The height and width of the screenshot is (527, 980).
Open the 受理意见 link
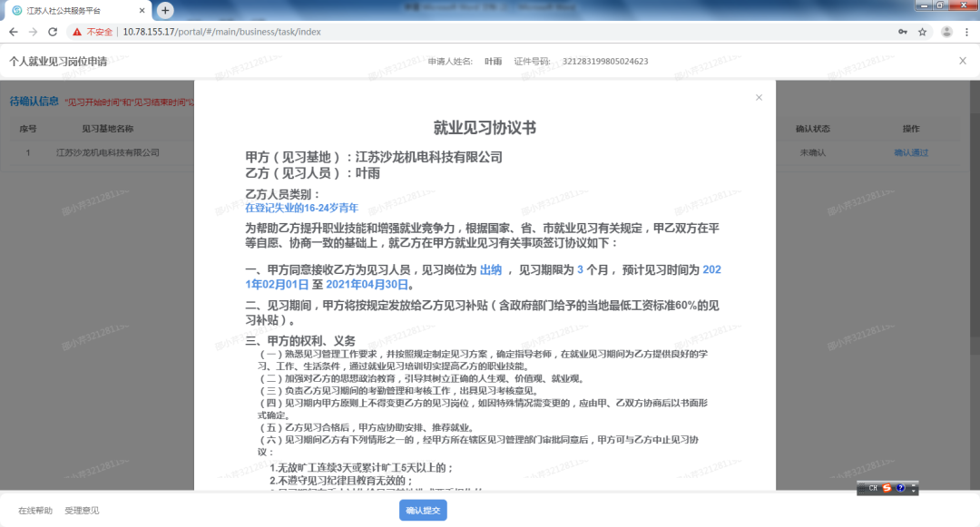point(82,511)
